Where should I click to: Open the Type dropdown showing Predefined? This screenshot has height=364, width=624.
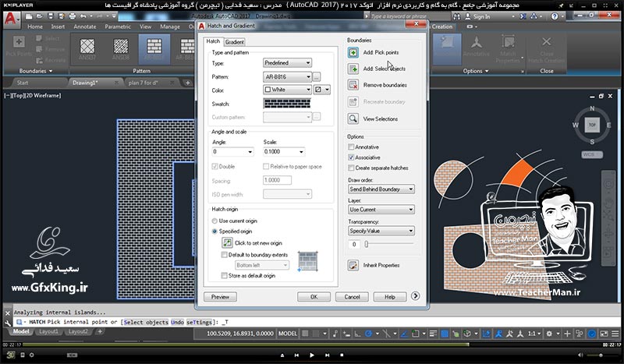(x=287, y=63)
